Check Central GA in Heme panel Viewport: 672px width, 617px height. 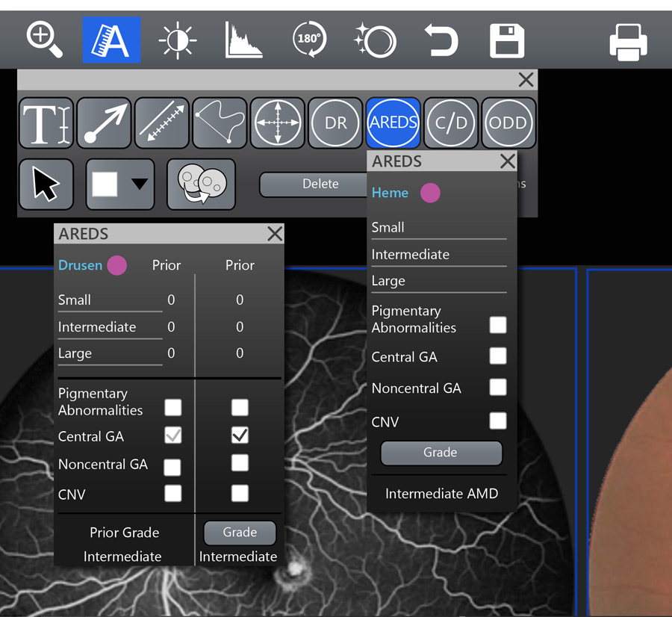pos(497,356)
